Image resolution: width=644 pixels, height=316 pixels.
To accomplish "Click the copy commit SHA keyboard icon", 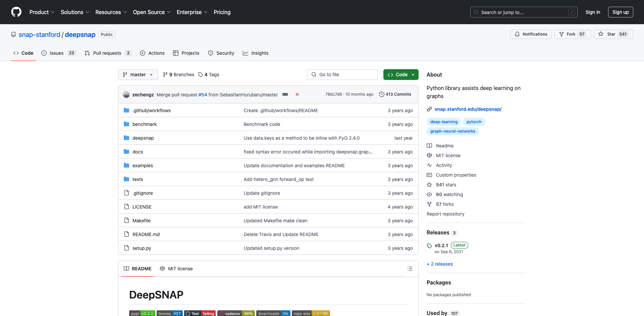I will click(285, 94).
